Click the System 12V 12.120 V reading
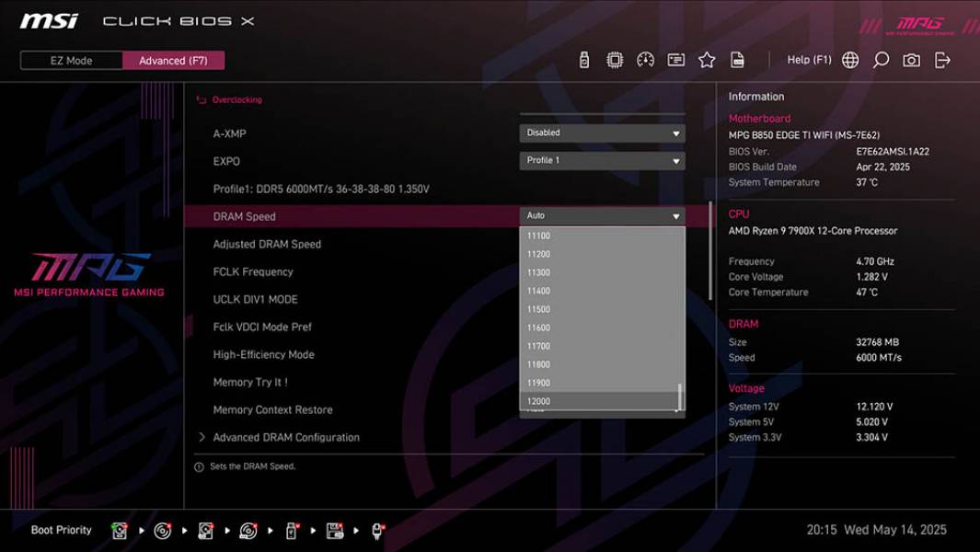The width and height of the screenshot is (980, 552). coord(874,407)
